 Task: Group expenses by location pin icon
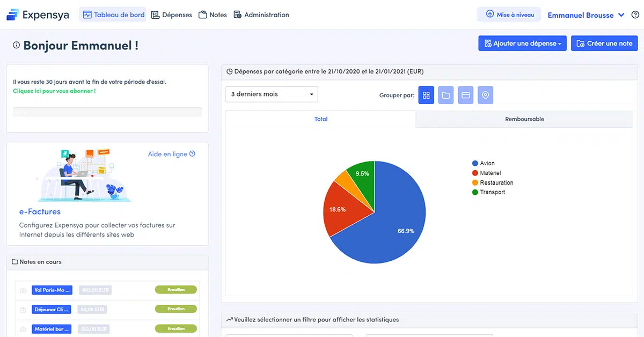[x=485, y=95]
